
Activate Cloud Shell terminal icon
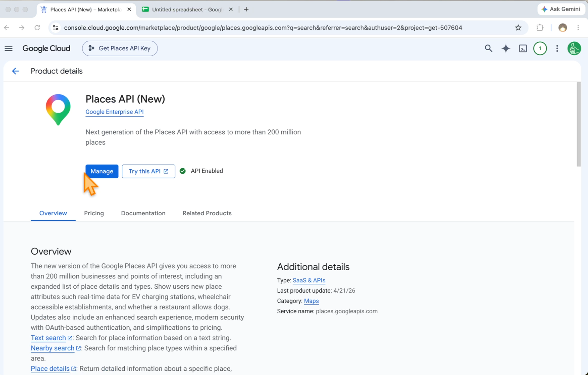pos(523,48)
